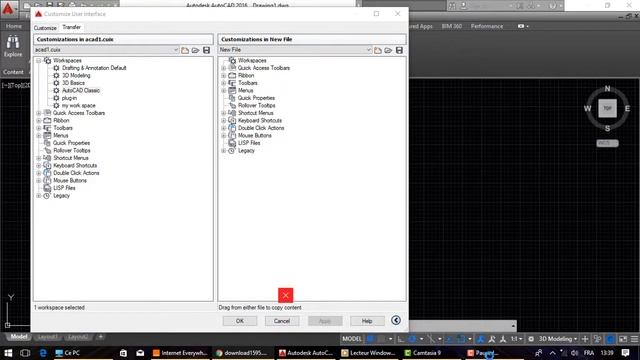Click the OK button

(240, 321)
